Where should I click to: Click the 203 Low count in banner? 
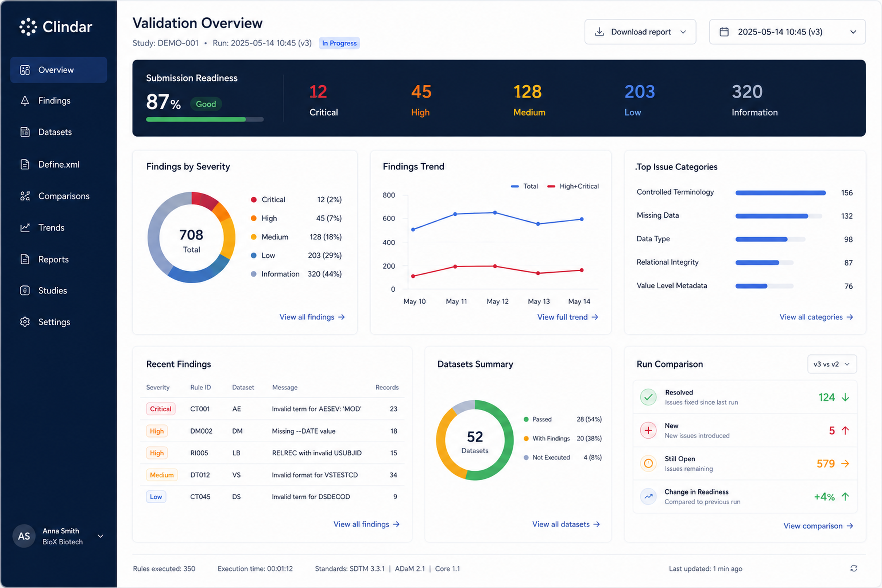640,92
